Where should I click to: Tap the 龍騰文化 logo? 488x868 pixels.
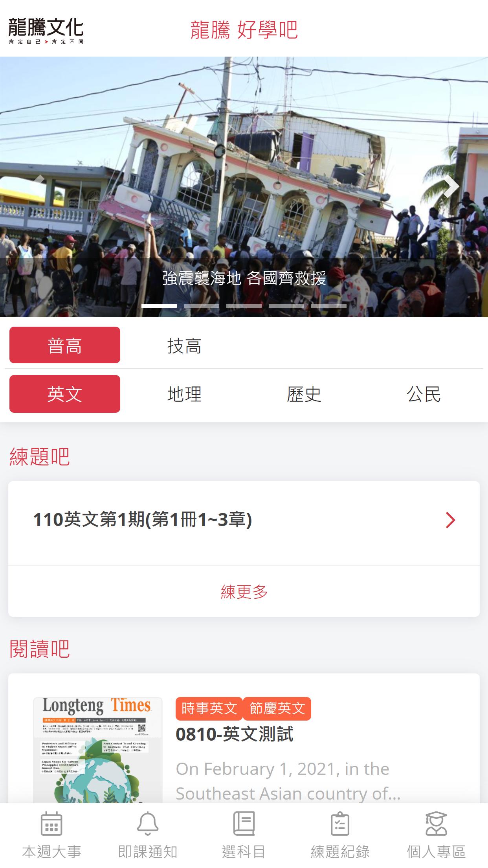(46, 30)
